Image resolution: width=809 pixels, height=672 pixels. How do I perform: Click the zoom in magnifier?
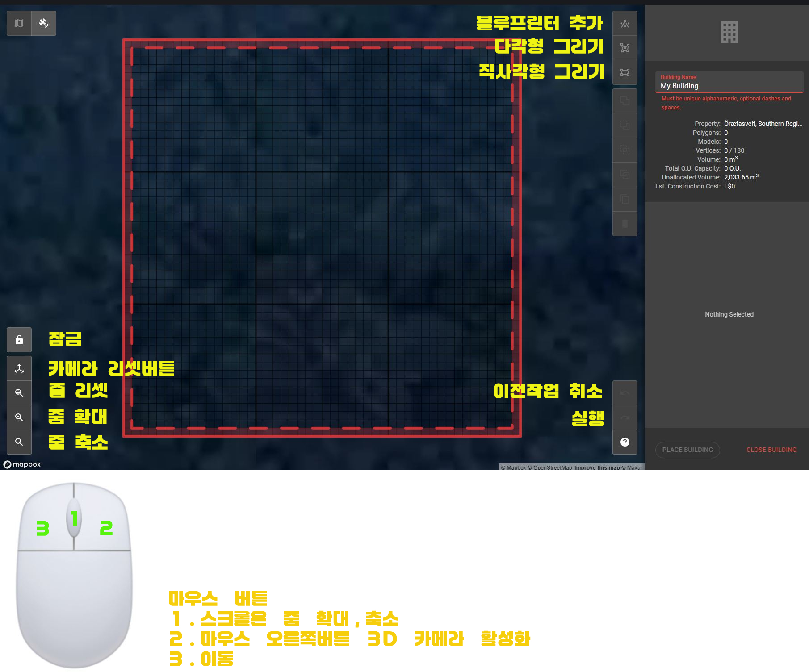tap(19, 417)
